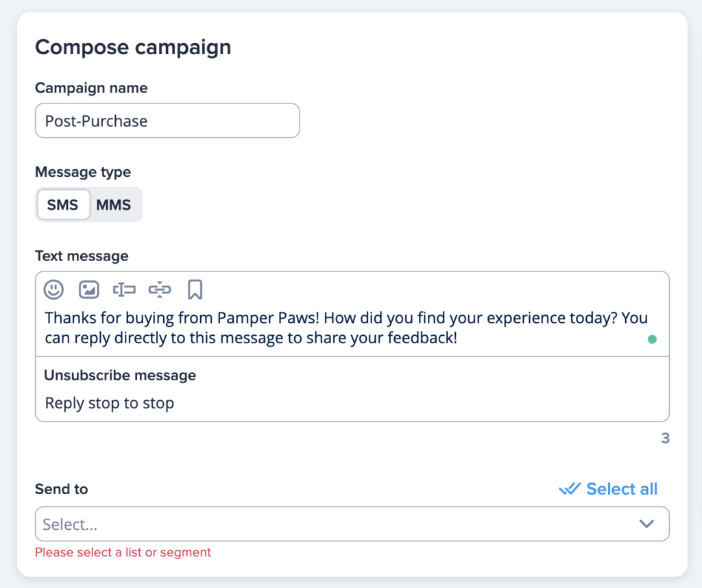702x588 pixels.
Task: Save message as template via bookmark icon
Action: [195, 289]
